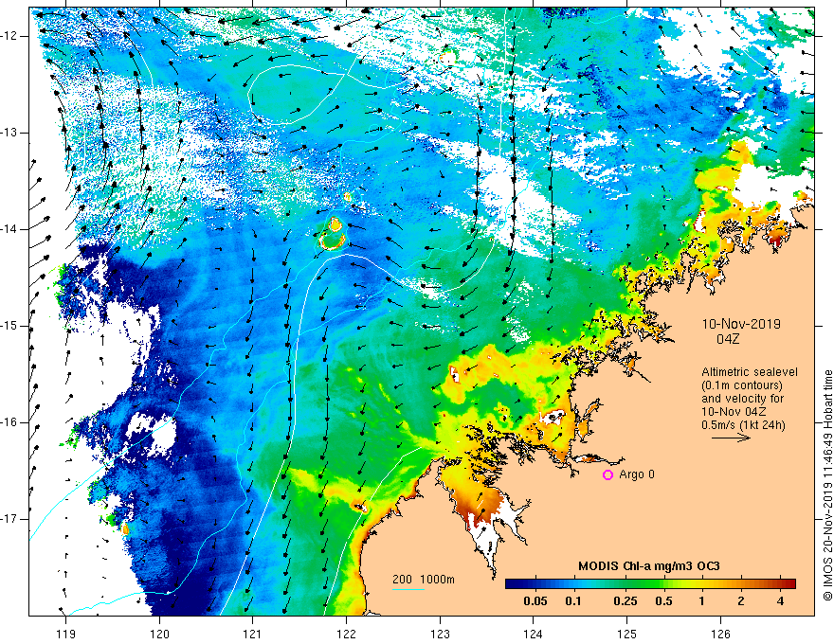Click the 'MODIS Chl-a mg/m3 OC3' colorbar title
This screenshot has height=644, width=834.
pyautogui.click(x=649, y=566)
